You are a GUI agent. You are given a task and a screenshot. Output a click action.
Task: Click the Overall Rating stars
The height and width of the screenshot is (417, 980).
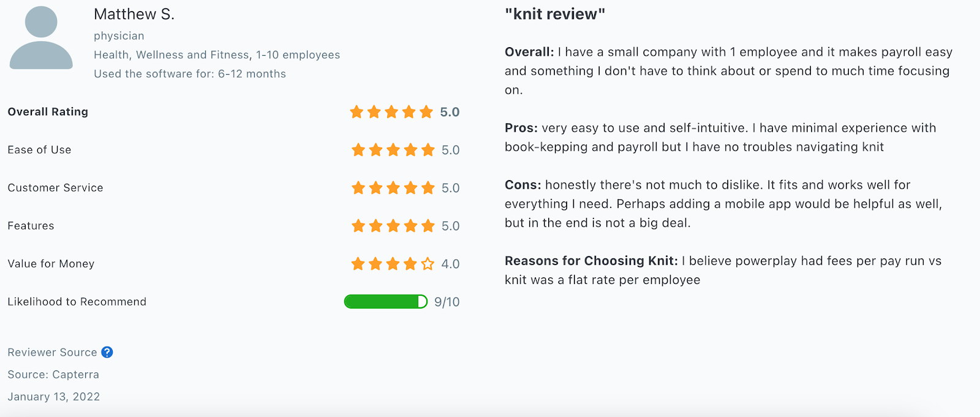click(391, 112)
